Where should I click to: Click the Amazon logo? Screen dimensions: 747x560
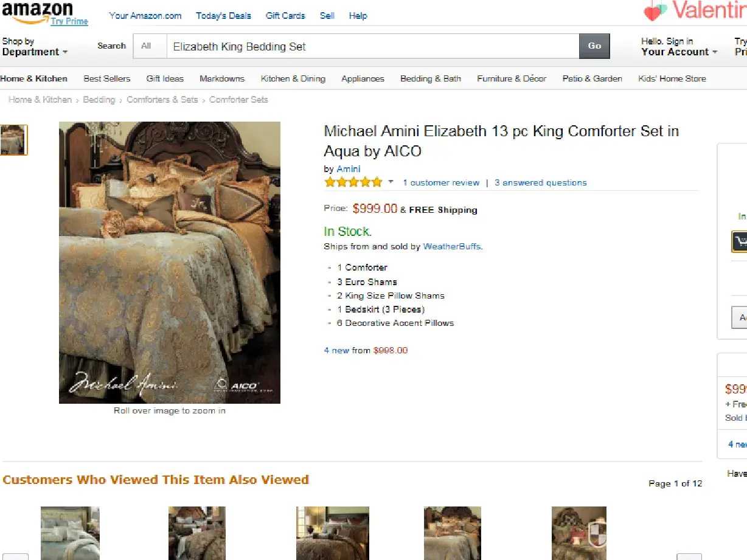point(38,12)
